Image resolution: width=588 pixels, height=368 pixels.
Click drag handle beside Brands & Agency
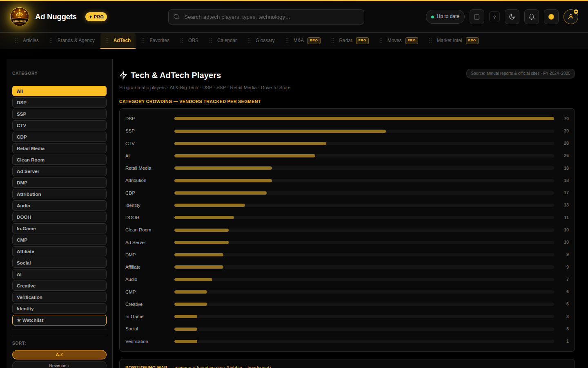pyautogui.click(x=51, y=40)
